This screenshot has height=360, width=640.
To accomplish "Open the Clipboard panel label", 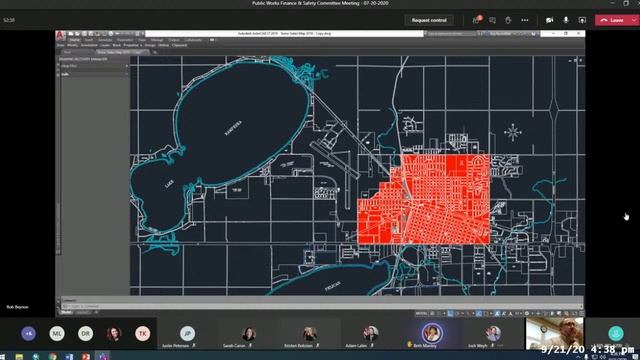I will [x=180, y=45].
